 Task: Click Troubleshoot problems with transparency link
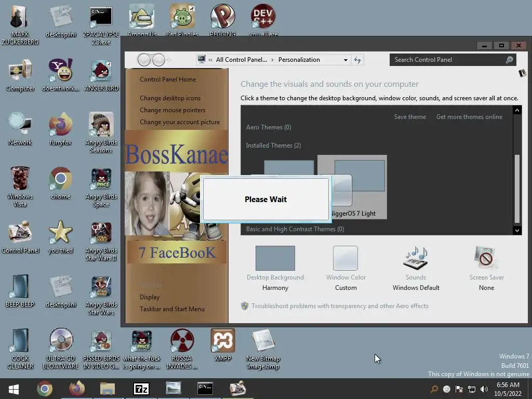pyautogui.click(x=340, y=306)
